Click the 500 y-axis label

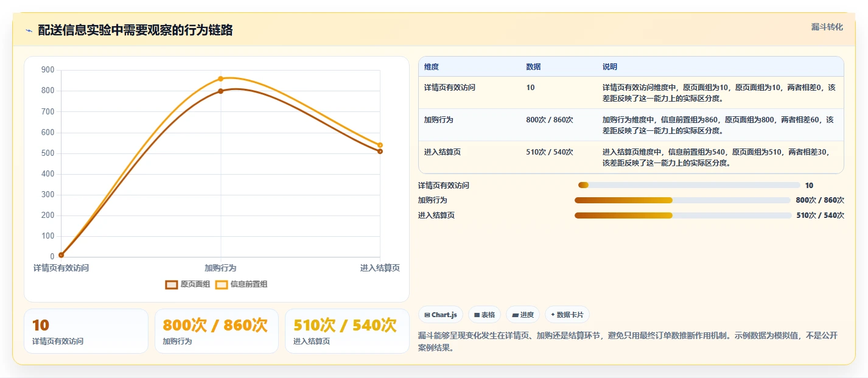(x=48, y=153)
